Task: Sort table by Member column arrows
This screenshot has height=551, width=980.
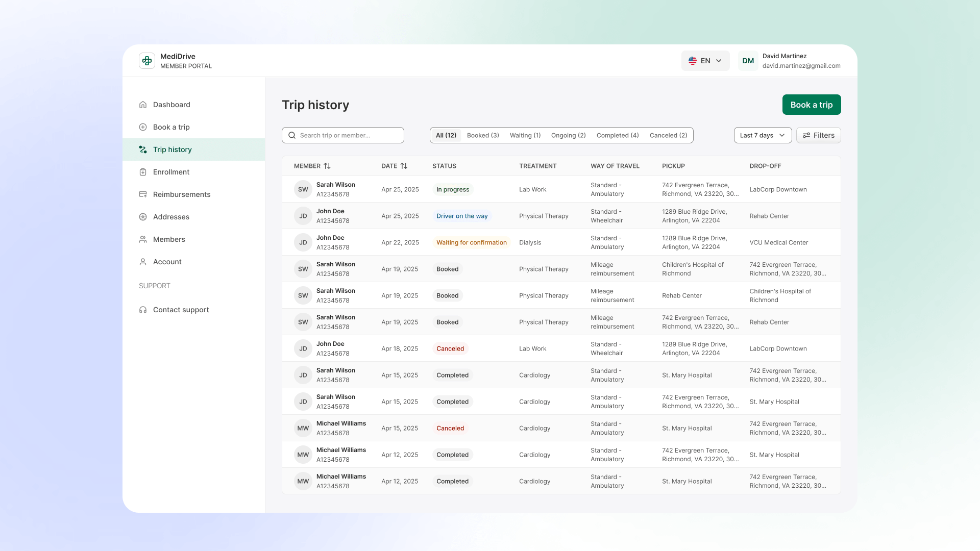Action: coord(327,166)
